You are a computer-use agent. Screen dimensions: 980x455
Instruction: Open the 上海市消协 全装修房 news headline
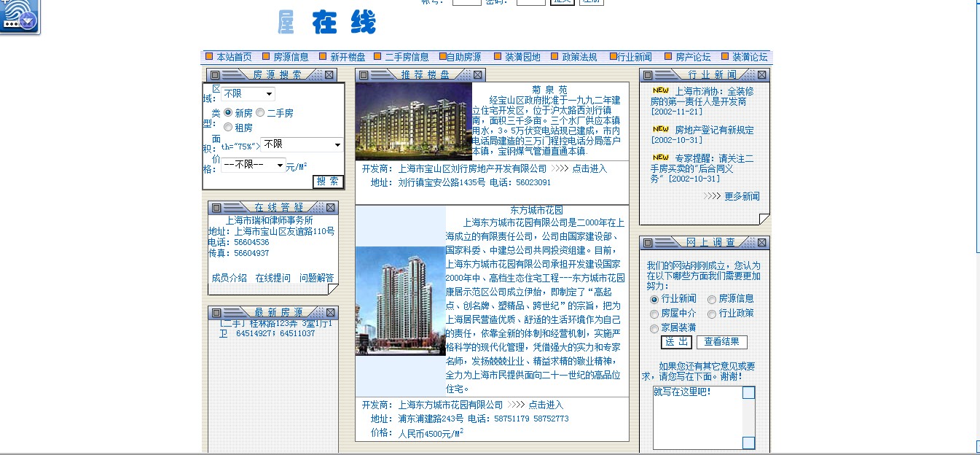coord(702,96)
